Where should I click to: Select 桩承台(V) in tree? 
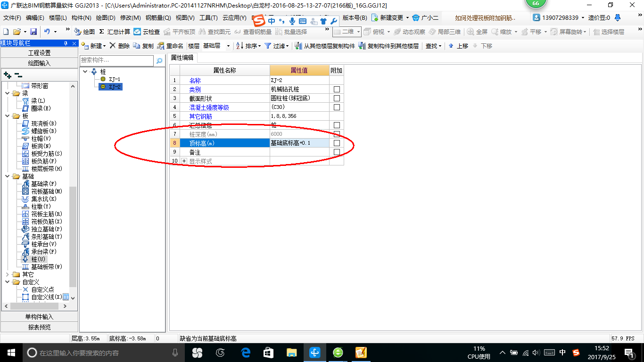click(44, 244)
